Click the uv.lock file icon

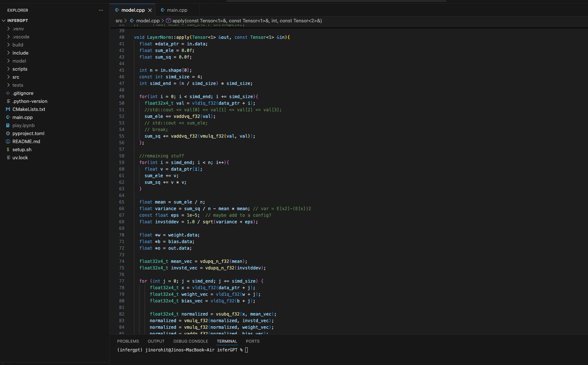tap(8, 157)
